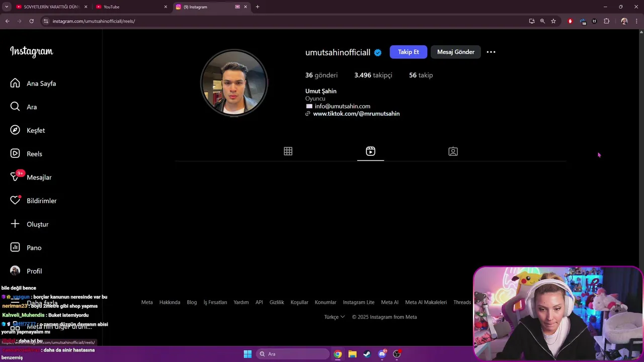Open a new browser tab
This screenshot has width=644, height=362.
pyautogui.click(x=258, y=7)
